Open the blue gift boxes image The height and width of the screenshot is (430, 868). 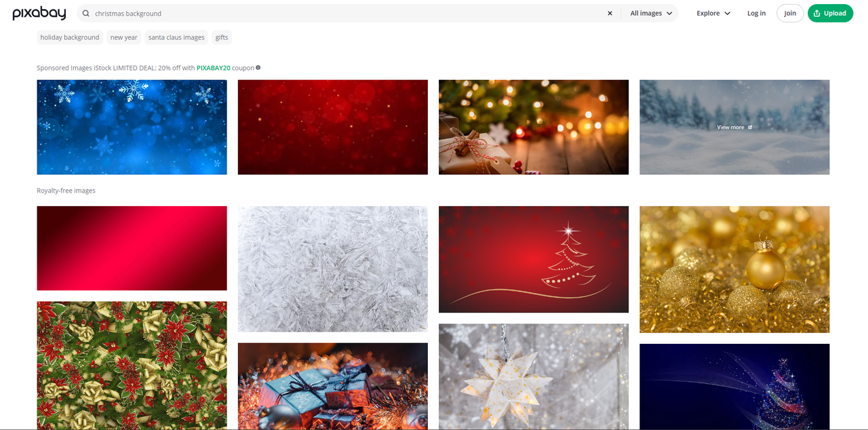[333, 387]
